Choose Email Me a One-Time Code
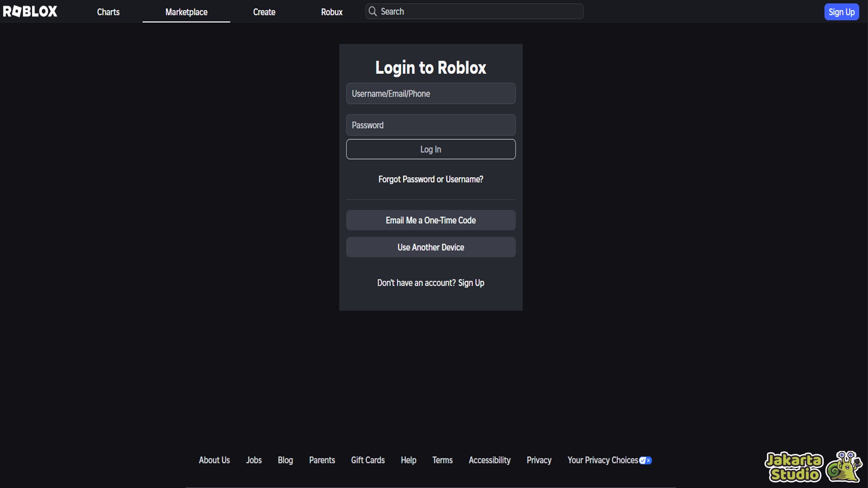The width and height of the screenshot is (868, 488). pyautogui.click(x=430, y=220)
